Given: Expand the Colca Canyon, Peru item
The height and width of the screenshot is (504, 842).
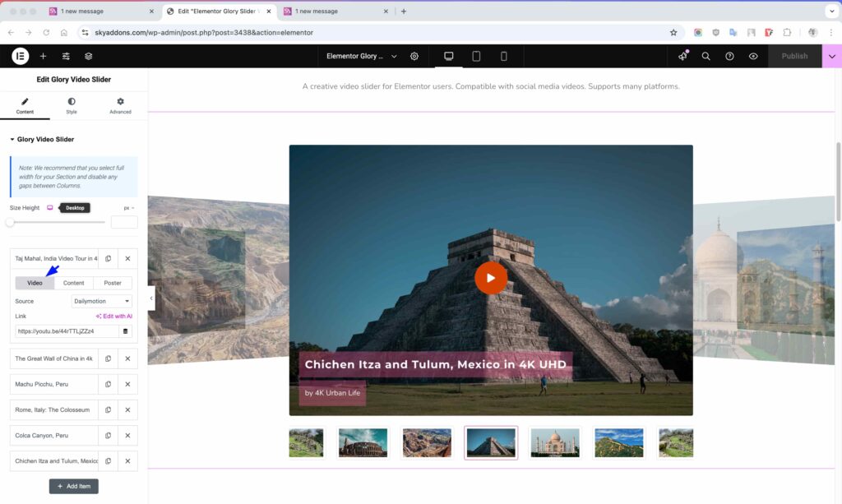Looking at the screenshot, I should [x=54, y=435].
